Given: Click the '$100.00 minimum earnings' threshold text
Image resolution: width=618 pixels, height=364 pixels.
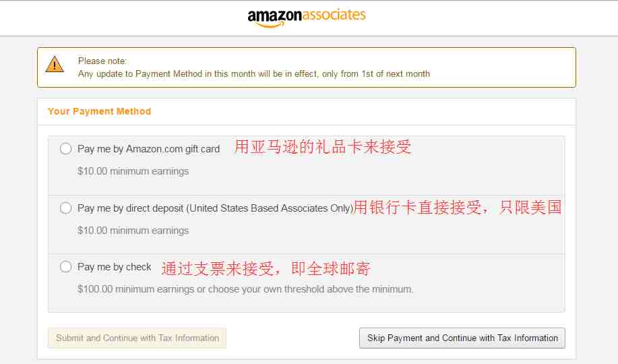Looking at the screenshot, I should 245,289.
